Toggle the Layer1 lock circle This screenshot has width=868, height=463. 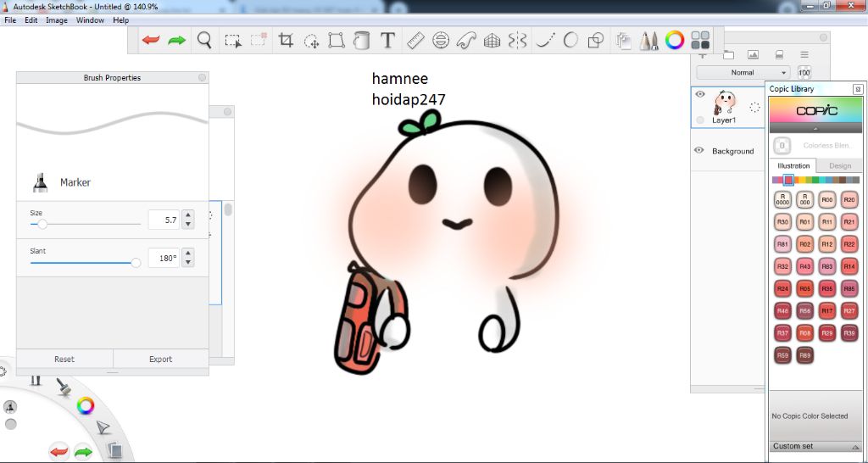(x=700, y=120)
